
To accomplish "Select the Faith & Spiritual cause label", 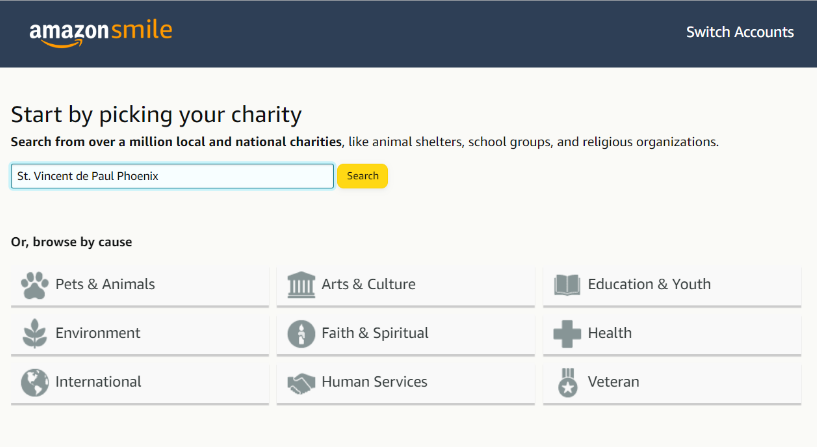I will tap(375, 333).
